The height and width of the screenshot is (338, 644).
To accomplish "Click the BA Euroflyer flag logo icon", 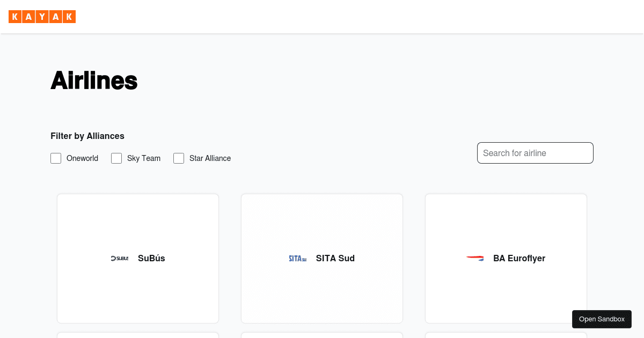I will pyautogui.click(x=474, y=258).
